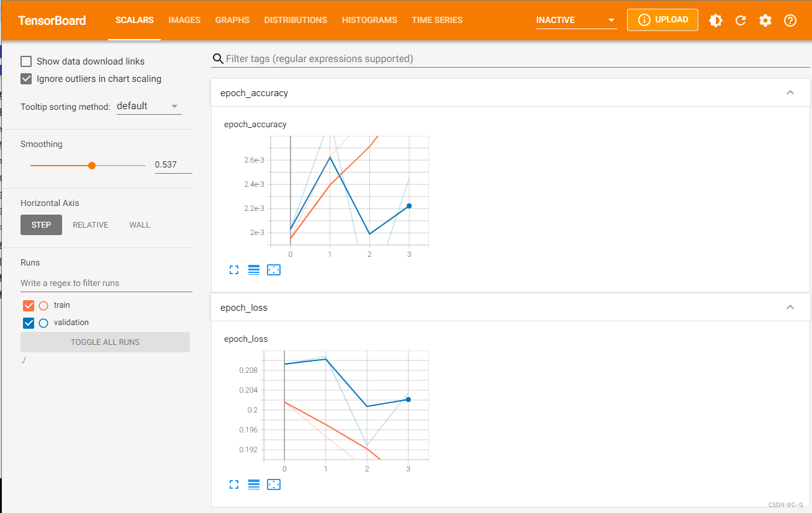
Task: Switch to the DISTRIBUTIONS tab
Action: pos(295,20)
